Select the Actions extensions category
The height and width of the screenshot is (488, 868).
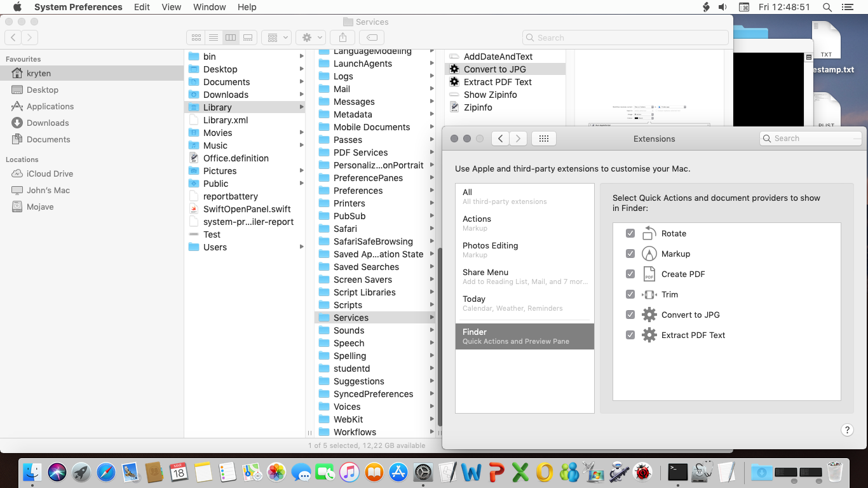(x=525, y=223)
